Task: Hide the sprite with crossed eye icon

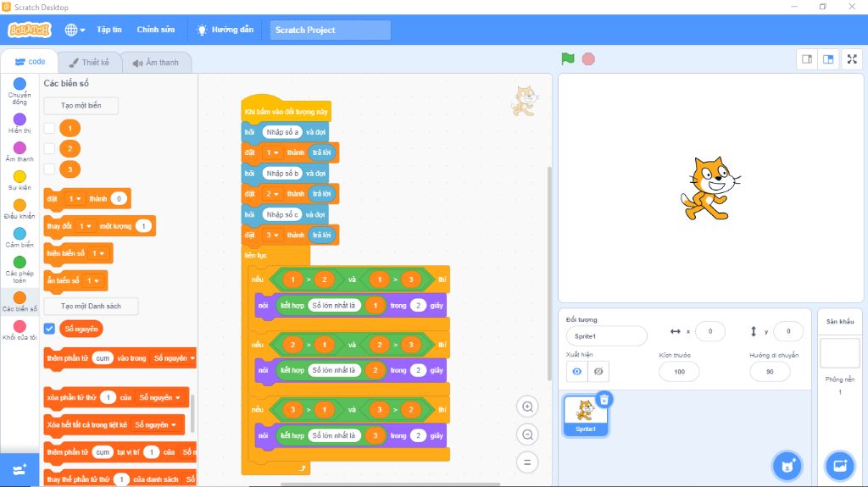Action: point(598,371)
